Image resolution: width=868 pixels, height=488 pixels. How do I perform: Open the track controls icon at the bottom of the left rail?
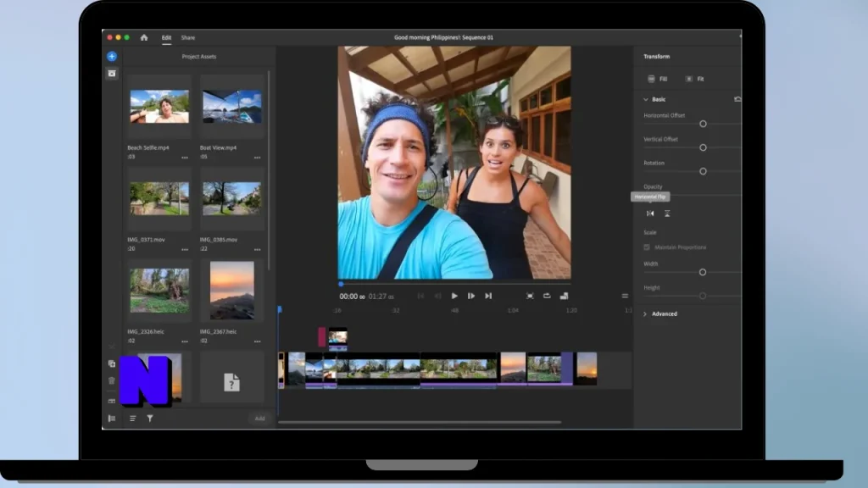(112, 419)
